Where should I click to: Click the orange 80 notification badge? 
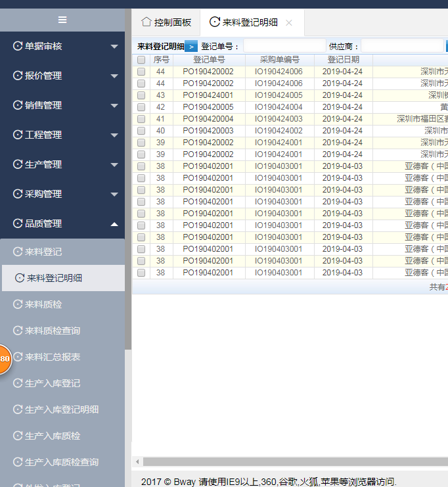3,359
